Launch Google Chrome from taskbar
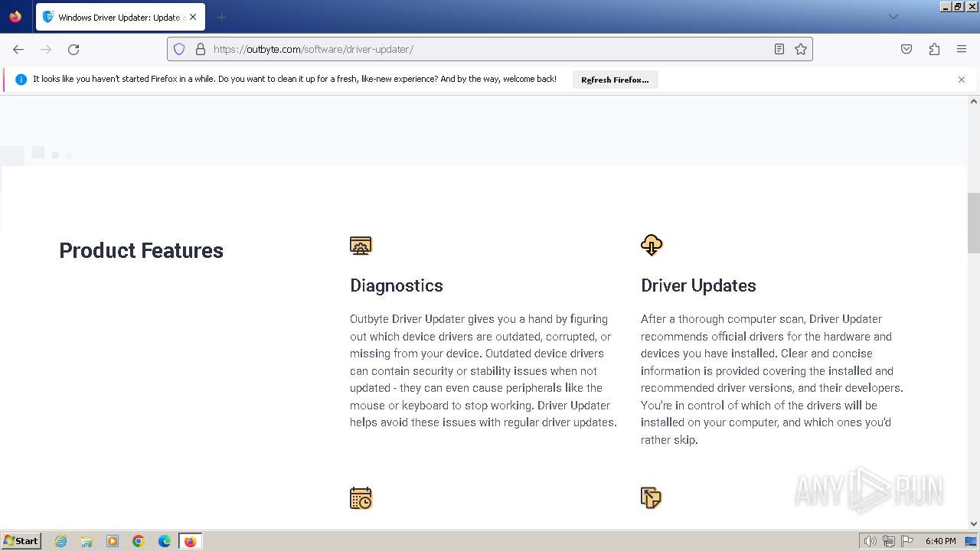980x551 pixels. [139, 541]
